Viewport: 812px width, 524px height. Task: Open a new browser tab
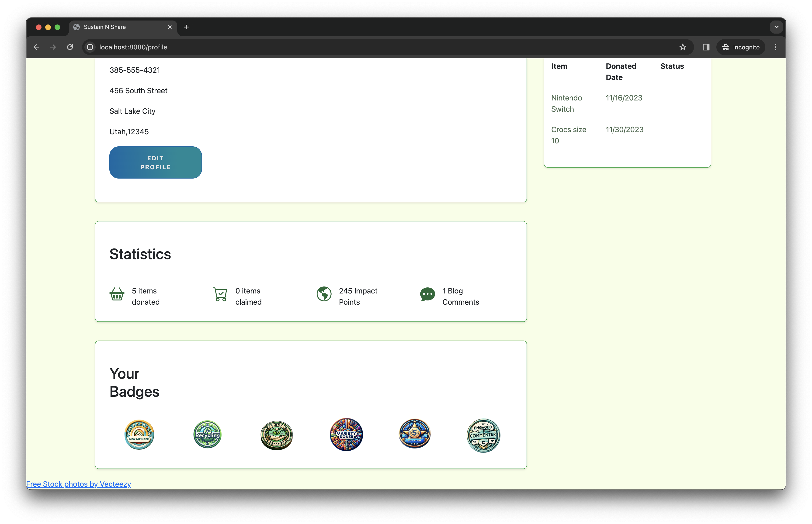(186, 27)
